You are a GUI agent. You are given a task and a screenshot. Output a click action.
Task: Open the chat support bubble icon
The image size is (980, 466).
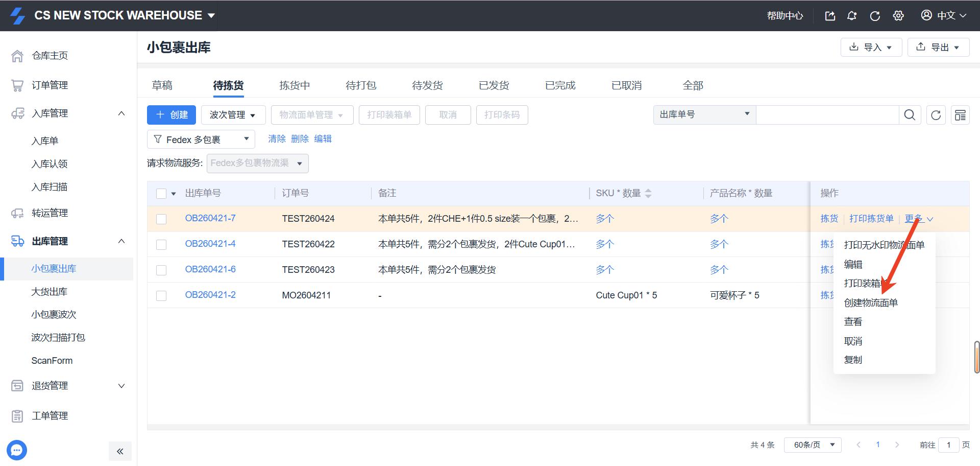pyautogui.click(x=17, y=450)
